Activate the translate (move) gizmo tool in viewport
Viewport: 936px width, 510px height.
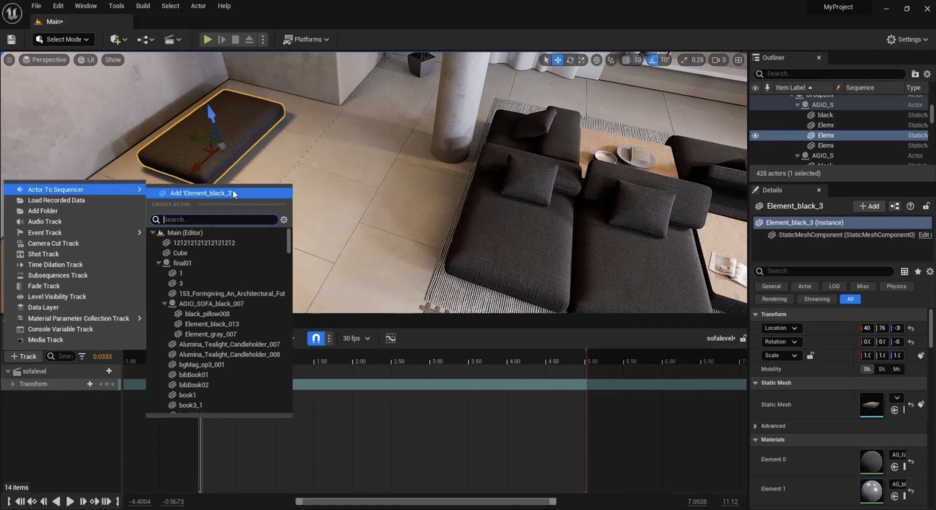[558, 60]
